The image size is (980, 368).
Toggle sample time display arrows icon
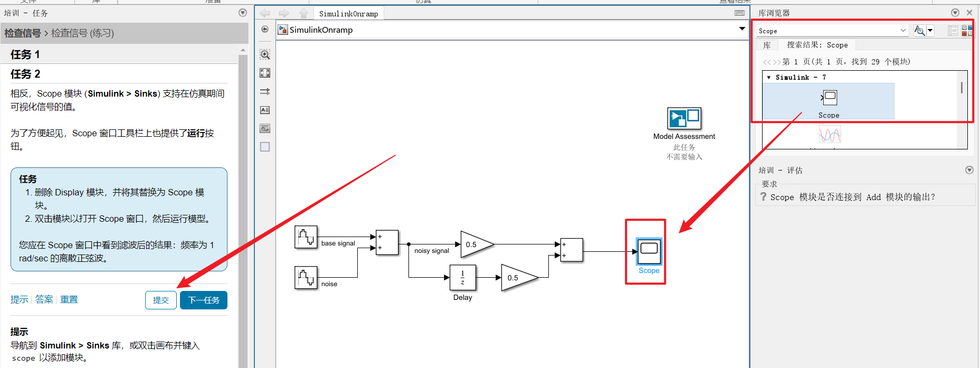(265, 91)
